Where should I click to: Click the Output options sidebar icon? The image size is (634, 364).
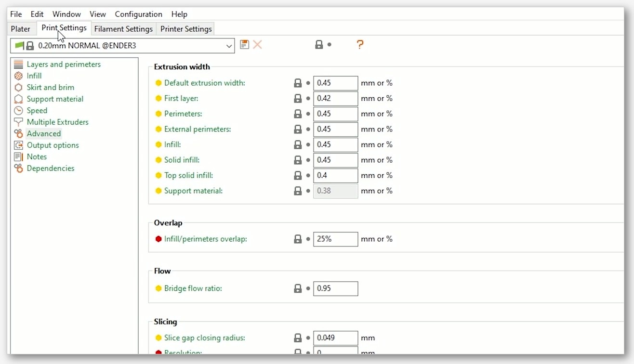pyautogui.click(x=18, y=145)
